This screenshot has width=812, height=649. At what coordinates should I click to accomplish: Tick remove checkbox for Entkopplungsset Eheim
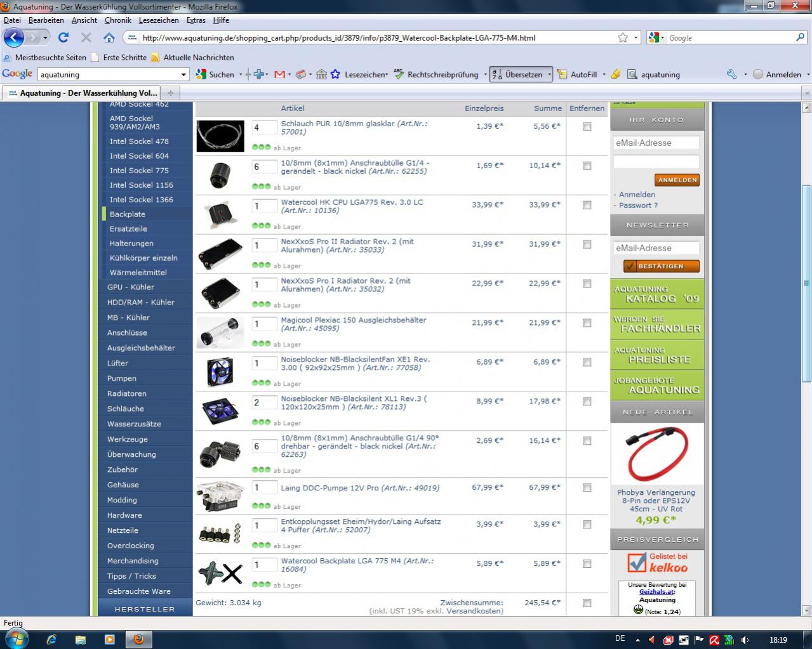click(587, 525)
